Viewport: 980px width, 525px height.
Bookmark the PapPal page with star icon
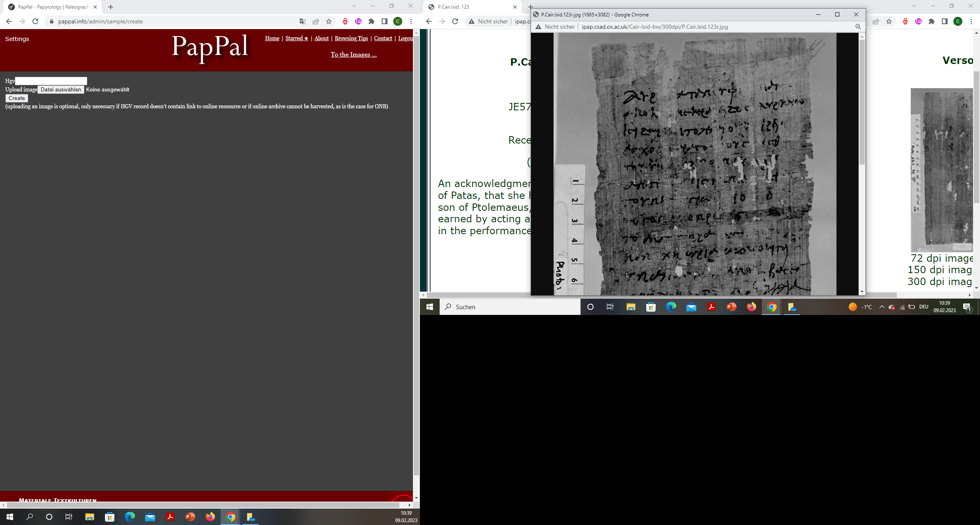click(x=329, y=21)
